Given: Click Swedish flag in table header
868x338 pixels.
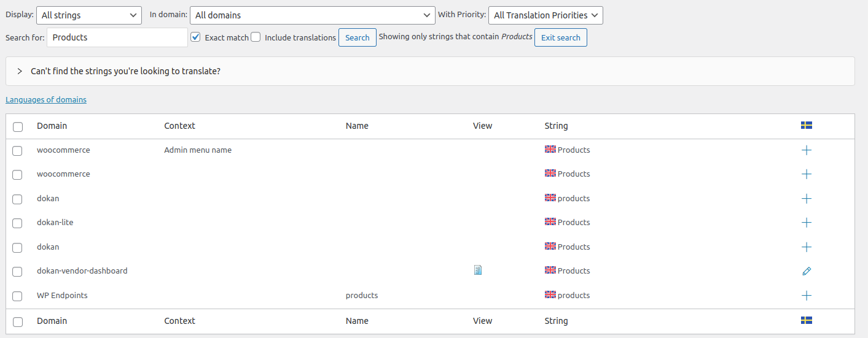Looking at the screenshot, I should [807, 125].
